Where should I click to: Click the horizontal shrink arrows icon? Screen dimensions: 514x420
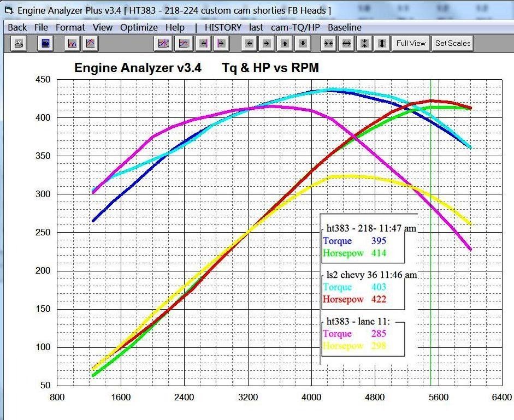(x=328, y=43)
